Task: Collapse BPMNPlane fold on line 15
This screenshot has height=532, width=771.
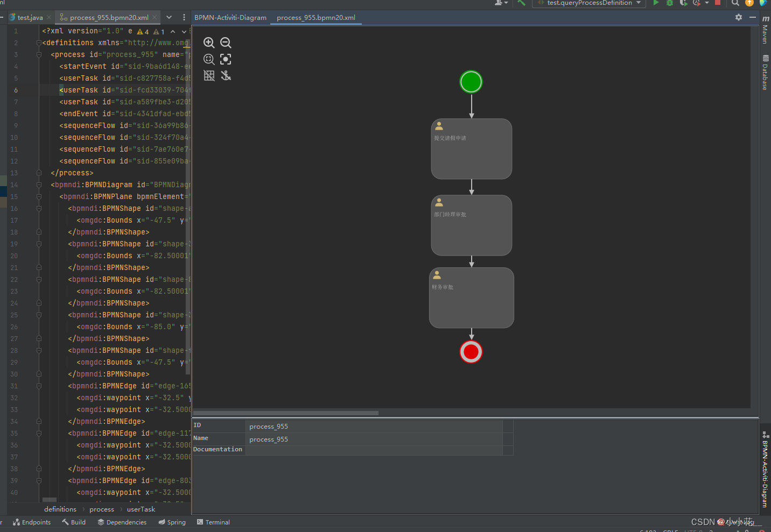Action: coord(39,197)
